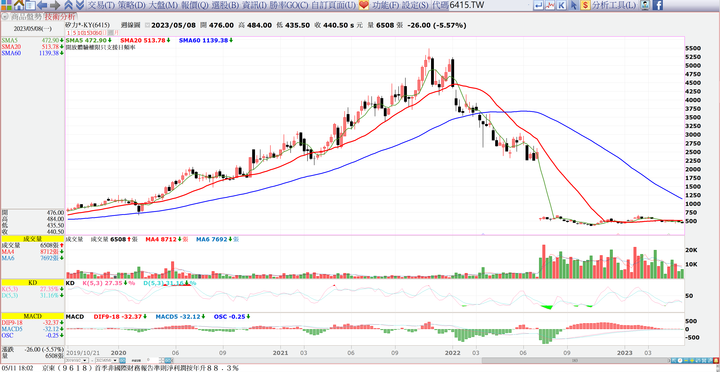Click the 矽力*-KY(6415) stock name
This screenshot has width=720, height=372.
(x=86, y=25)
